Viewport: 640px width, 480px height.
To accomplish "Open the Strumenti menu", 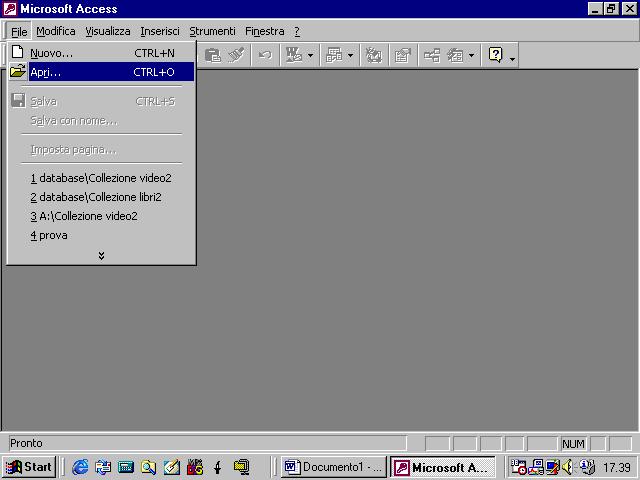I will click(x=212, y=31).
